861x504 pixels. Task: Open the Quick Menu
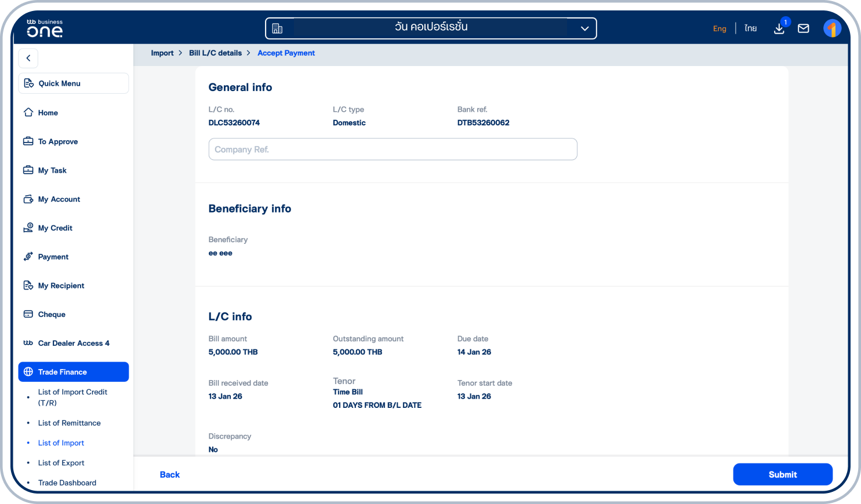(x=74, y=83)
